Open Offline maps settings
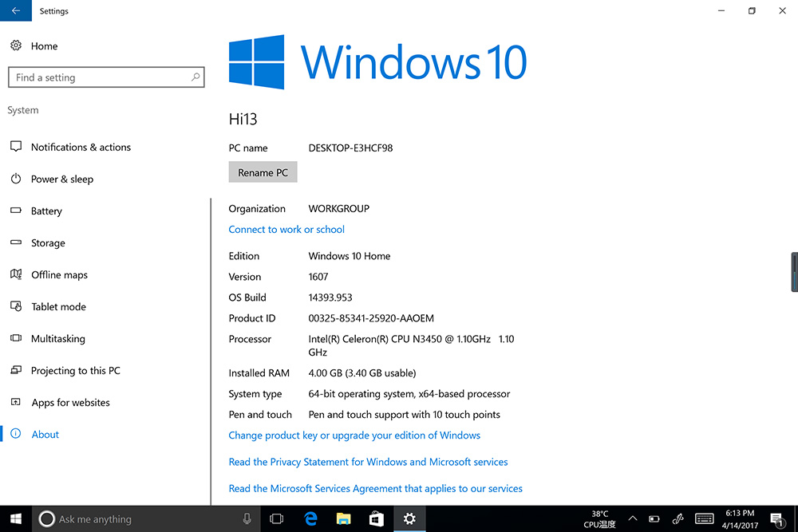Screen dimensions: 798x532 (x=59, y=274)
